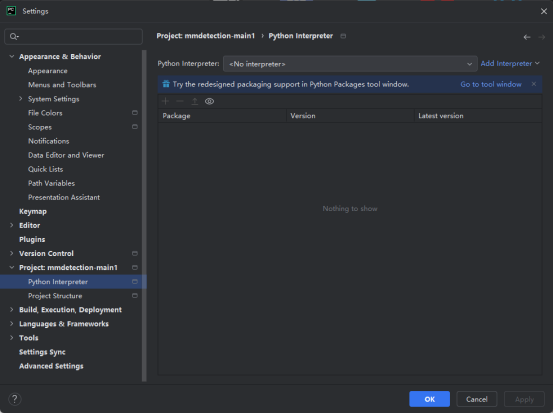Focus the settings search field
Screen dimensions: 553x414
pyautogui.click(x=73, y=37)
